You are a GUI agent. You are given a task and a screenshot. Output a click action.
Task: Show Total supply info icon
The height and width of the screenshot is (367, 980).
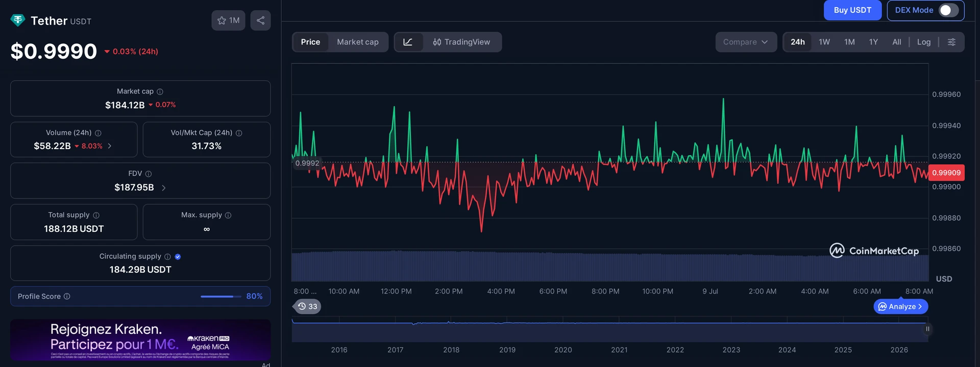click(96, 215)
